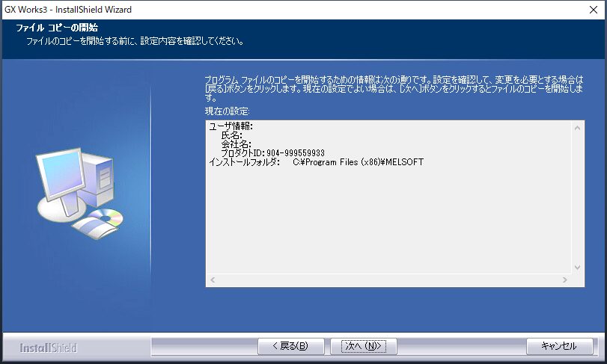Click the InstallShield logo
This screenshot has width=607, height=364.
48,348
